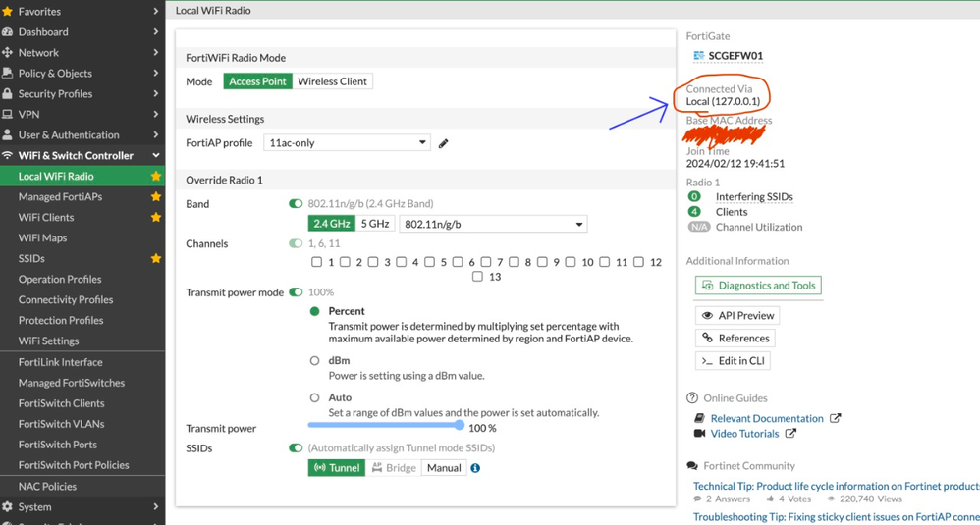Check the channel 1 checkbox
This screenshot has width=980, height=525.
pos(317,262)
